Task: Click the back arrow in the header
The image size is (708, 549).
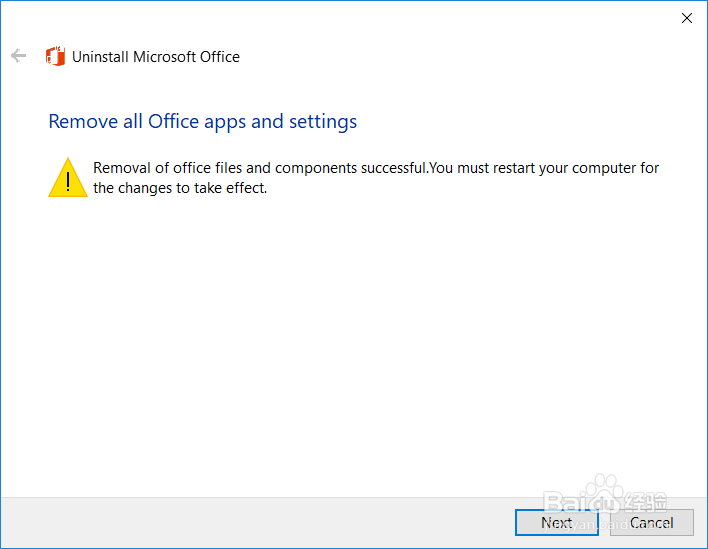Action: 18,56
